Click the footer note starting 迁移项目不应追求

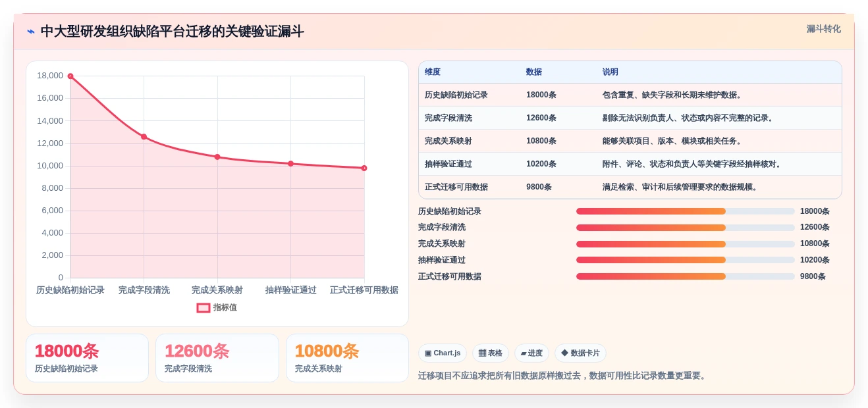pyautogui.click(x=563, y=376)
